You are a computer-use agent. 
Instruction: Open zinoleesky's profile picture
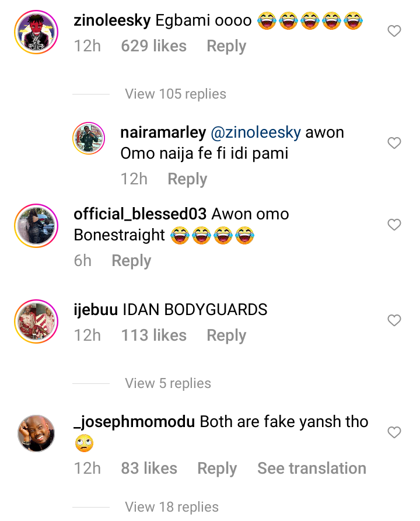pos(37,32)
